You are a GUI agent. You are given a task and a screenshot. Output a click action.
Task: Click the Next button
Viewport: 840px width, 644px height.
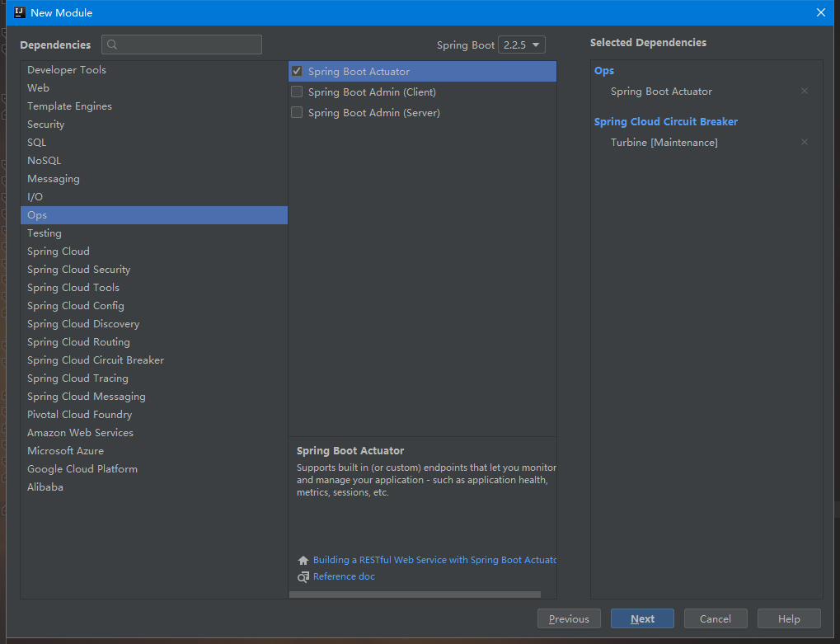coord(642,618)
